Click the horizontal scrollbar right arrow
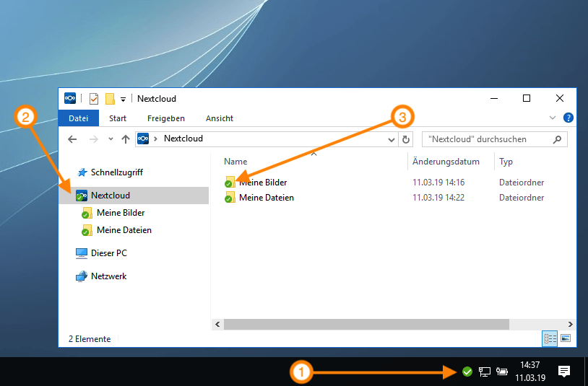 point(570,324)
